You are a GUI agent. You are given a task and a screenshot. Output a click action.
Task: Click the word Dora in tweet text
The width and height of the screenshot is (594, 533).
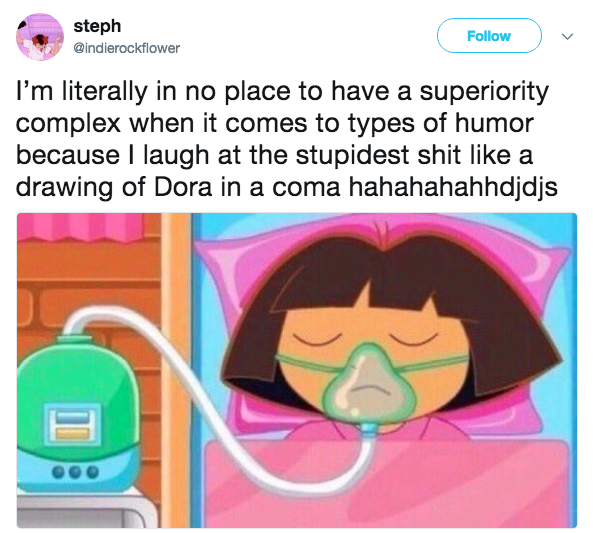point(183,187)
